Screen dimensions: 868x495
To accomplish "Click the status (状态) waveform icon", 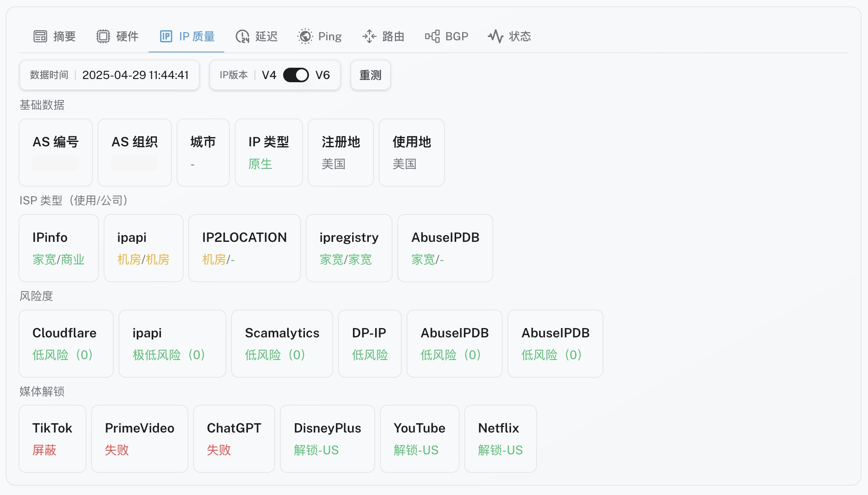I will click(496, 36).
